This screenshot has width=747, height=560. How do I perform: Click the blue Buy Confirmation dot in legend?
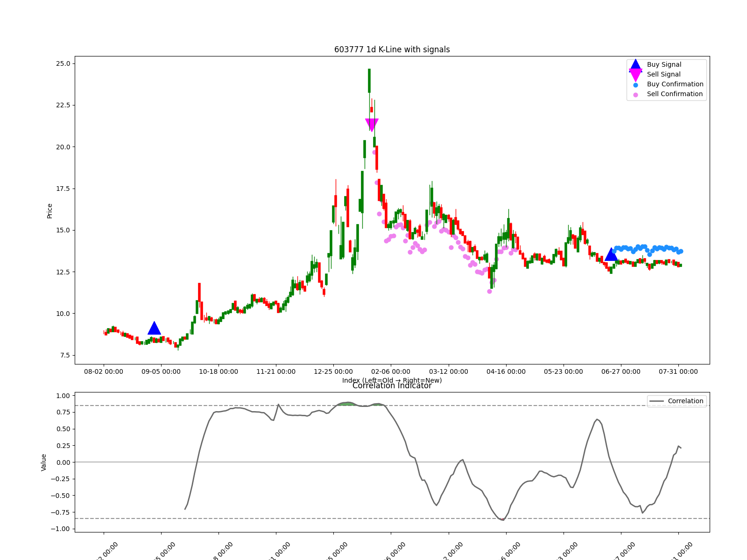click(635, 85)
